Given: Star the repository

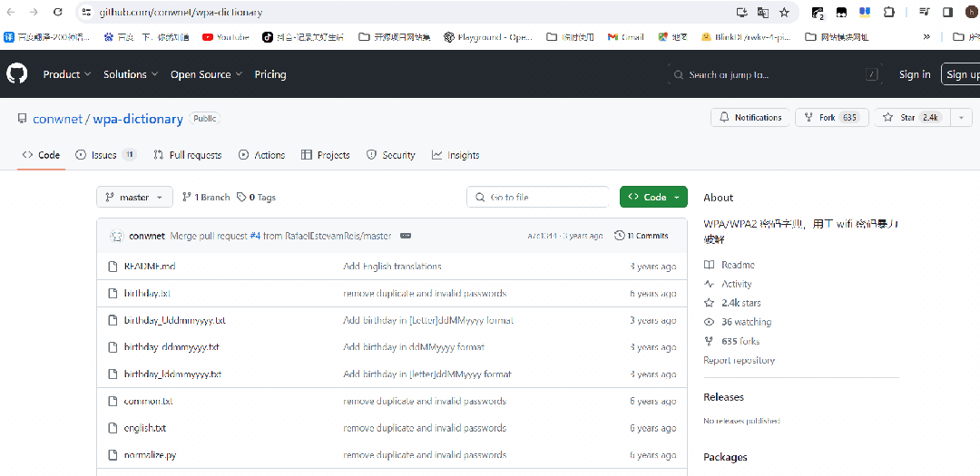Looking at the screenshot, I should pyautogui.click(x=913, y=118).
